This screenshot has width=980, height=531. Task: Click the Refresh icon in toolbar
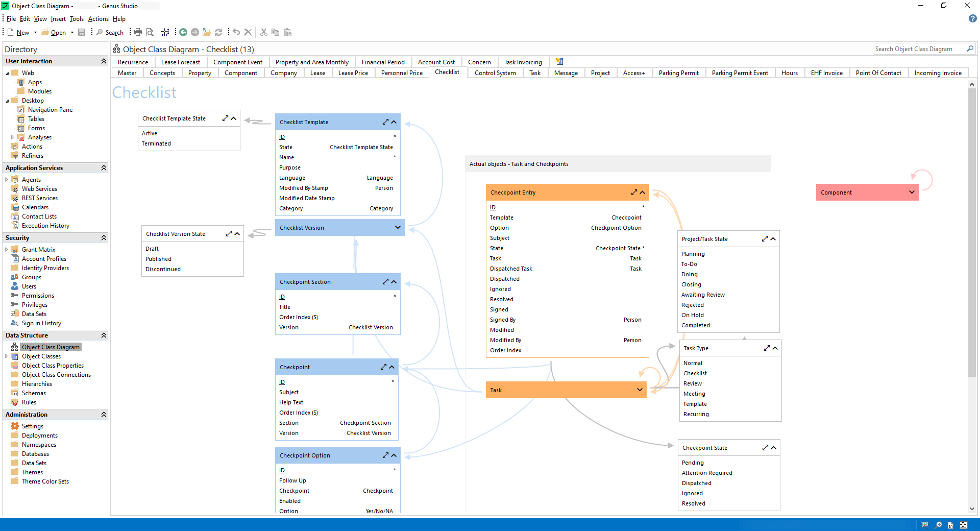click(x=218, y=32)
